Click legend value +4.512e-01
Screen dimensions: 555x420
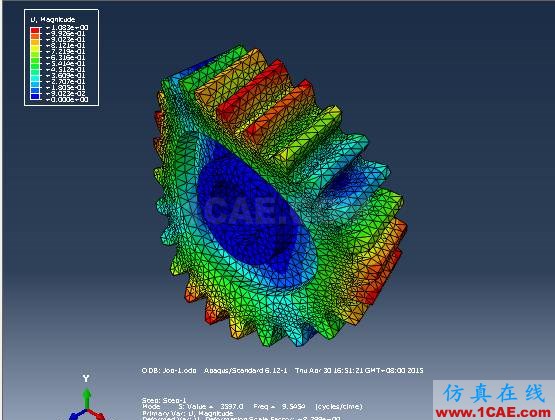[x=65, y=70]
